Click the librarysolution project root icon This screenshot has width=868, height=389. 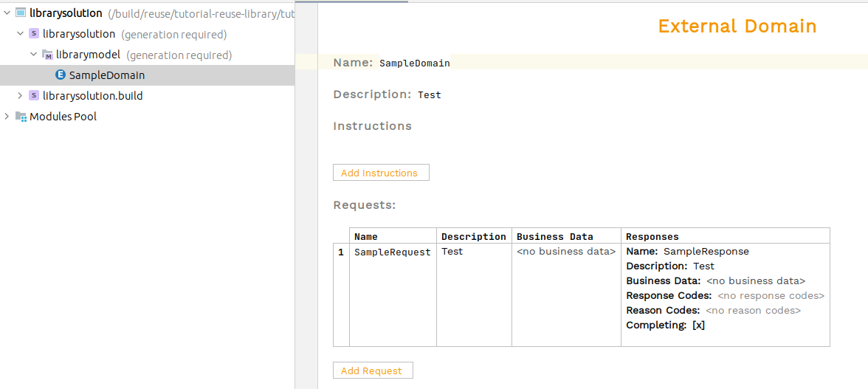pyautogui.click(x=20, y=13)
